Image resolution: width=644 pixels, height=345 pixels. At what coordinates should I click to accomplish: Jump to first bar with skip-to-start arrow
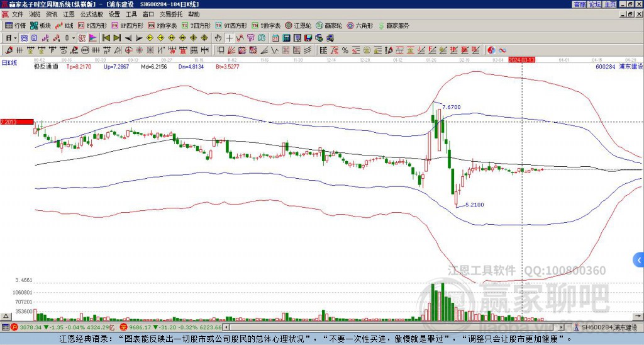coord(106,38)
